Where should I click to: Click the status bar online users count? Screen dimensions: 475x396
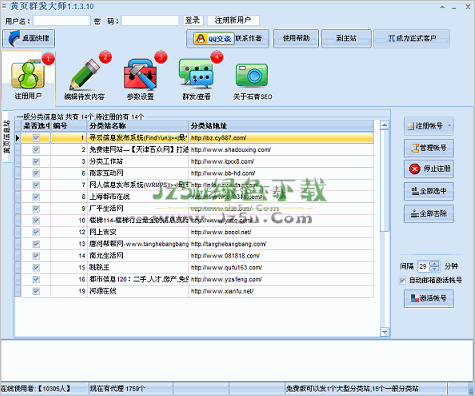click(x=36, y=389)
